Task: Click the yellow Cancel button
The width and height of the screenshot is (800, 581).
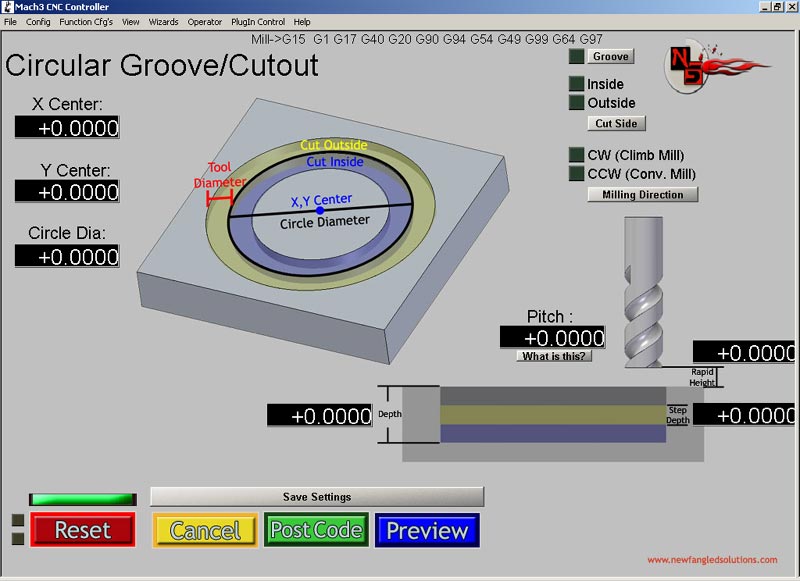Action: coord(205,531)
